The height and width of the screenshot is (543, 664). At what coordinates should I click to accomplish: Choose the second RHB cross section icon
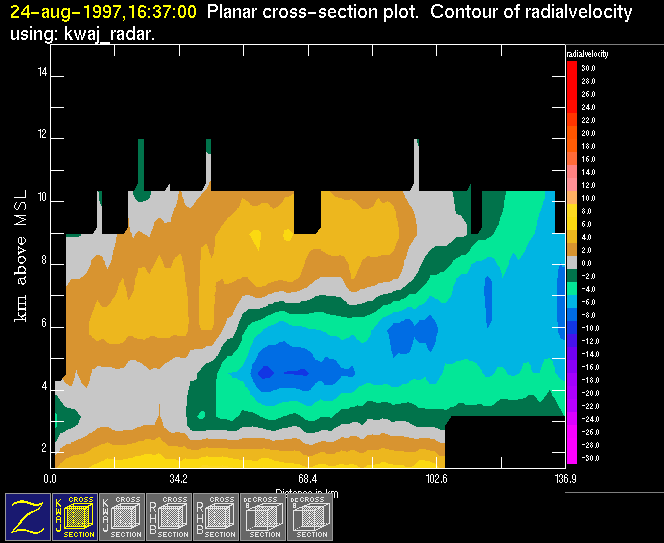(217, 516)
